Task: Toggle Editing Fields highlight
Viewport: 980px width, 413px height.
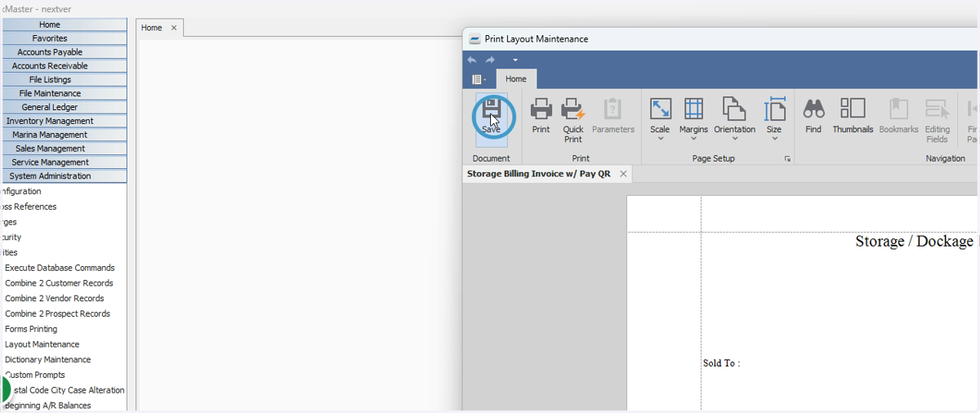Action: click(937, 120)
